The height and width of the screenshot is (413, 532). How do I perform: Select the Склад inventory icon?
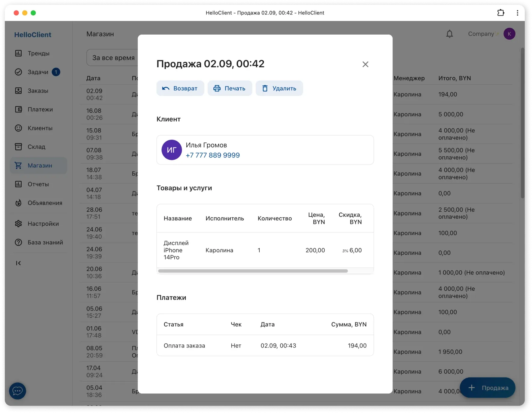point(18,147)
